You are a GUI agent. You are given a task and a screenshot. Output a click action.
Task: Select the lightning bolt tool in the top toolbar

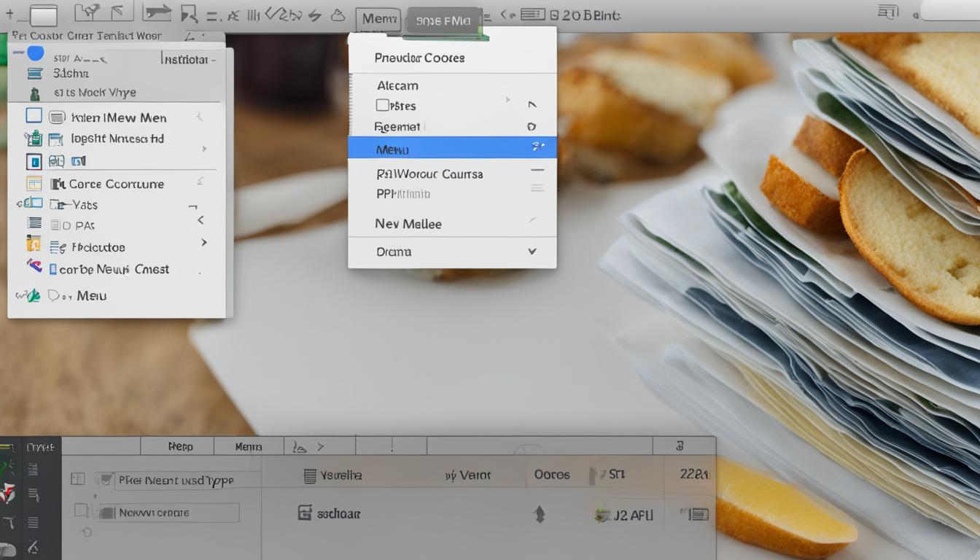coord(314,15)
